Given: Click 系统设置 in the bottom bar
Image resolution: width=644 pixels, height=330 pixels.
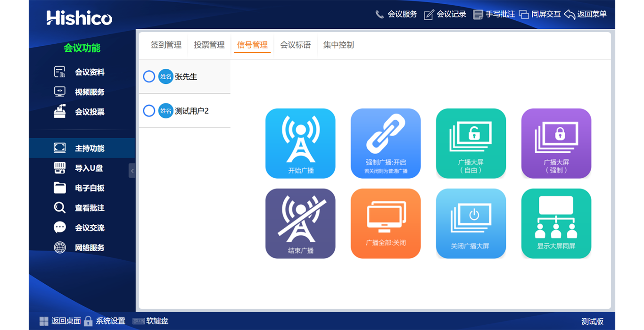Looking at the screenshot, I should coord(105,321).
